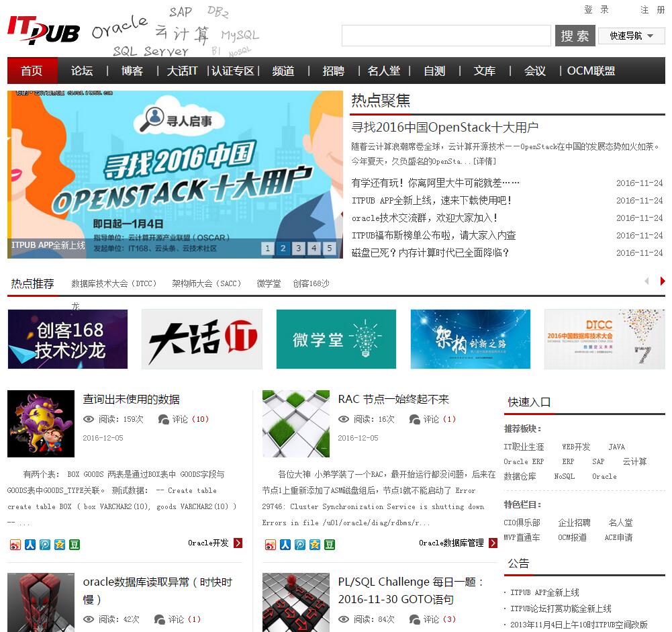Click the 注册 register link
672x632 pixels.
click(x=653, y=9)
